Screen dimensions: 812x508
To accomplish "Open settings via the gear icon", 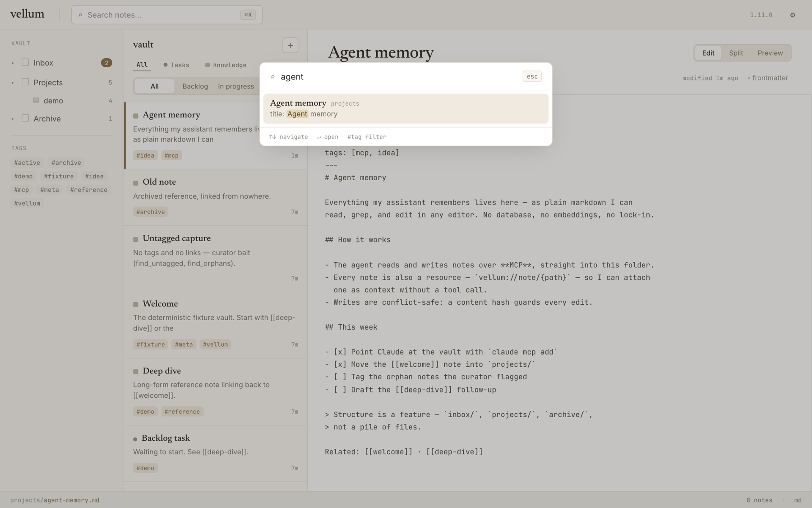I will pyautogui.click(x=793, y=15).
